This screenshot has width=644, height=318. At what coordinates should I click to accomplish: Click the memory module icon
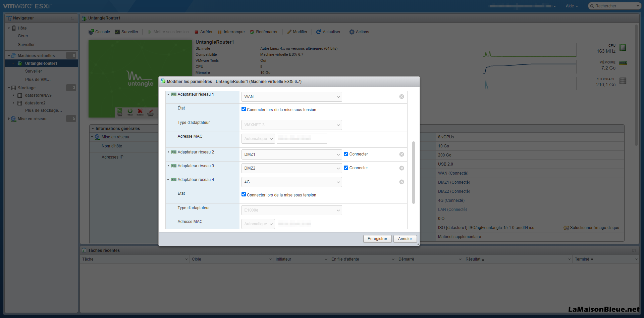pyautogui.click(x=623, y=63)
